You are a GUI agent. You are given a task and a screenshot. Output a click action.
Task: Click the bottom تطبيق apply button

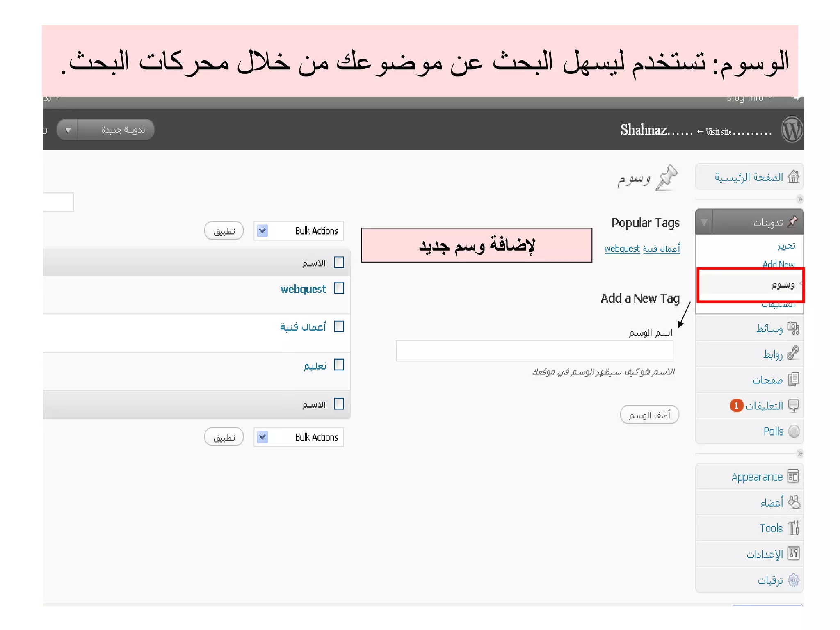pyautogui.click(x=224, y=437)
